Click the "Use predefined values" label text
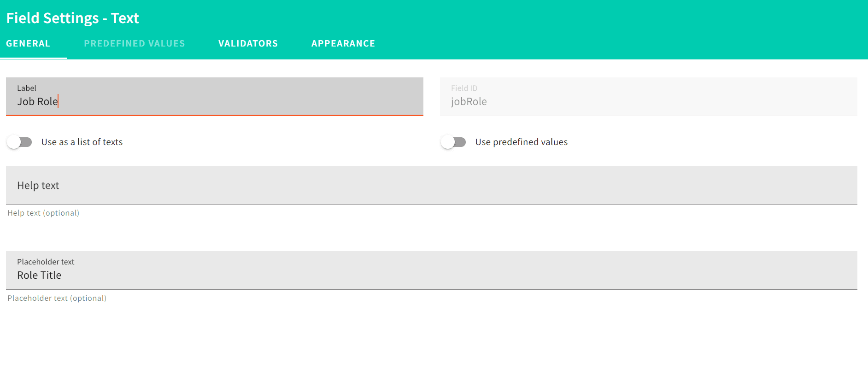 click(x=521, y=142)
